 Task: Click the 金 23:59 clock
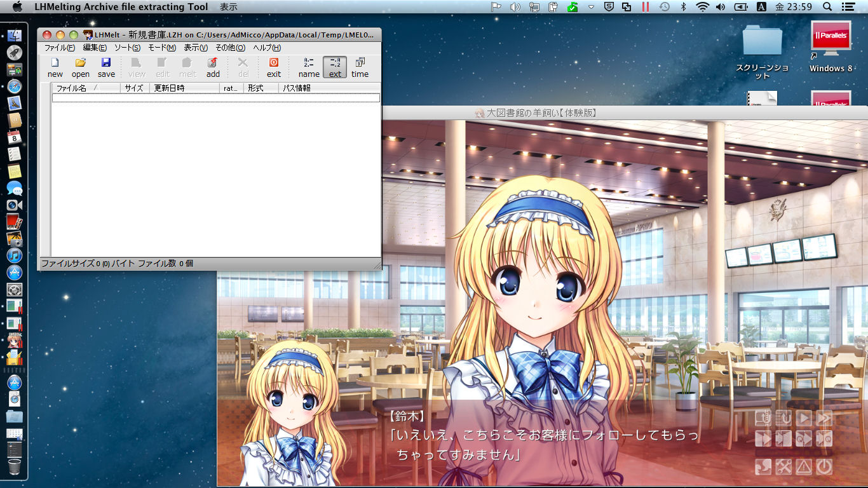click(794, 7)
